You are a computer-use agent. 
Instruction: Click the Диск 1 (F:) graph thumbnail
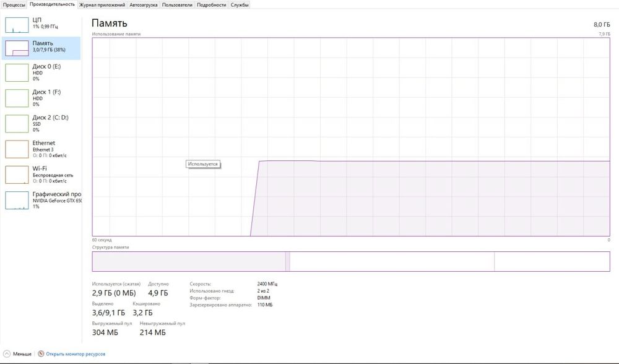(x=17, y=98)
